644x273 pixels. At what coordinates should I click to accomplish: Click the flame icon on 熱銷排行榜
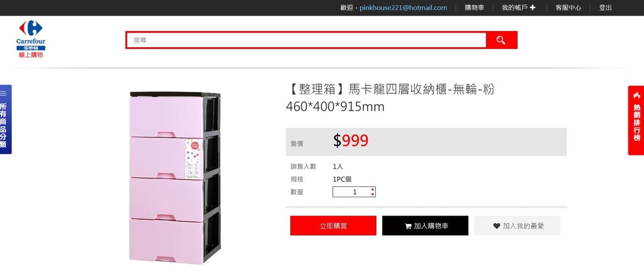[637, 95]
